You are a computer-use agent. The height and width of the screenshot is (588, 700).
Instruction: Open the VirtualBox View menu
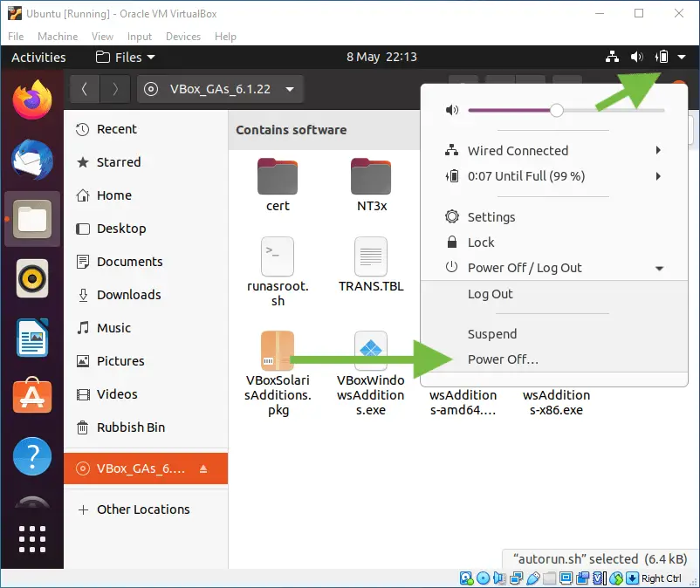click(x=102, y=36)
